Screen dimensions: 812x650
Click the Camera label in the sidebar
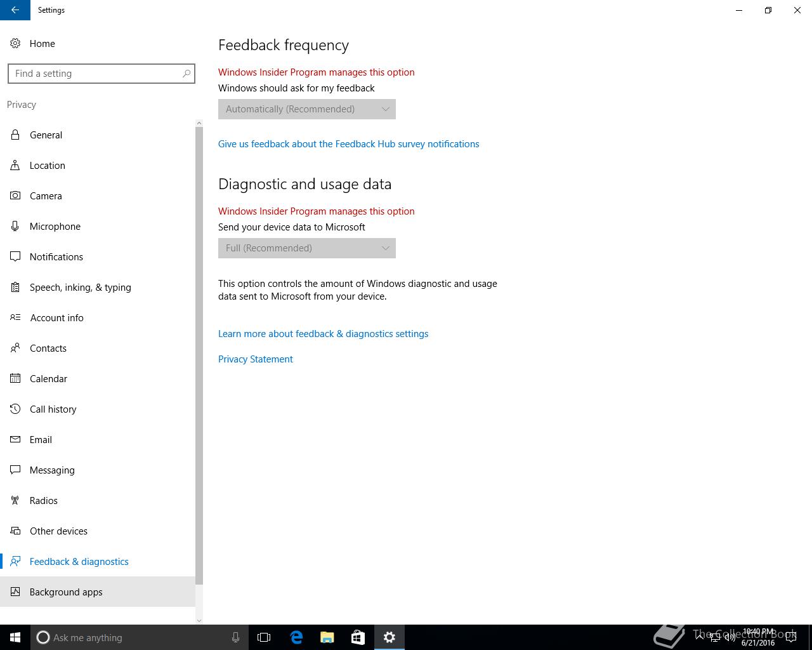pyautogui.click(x=46, y=196)
